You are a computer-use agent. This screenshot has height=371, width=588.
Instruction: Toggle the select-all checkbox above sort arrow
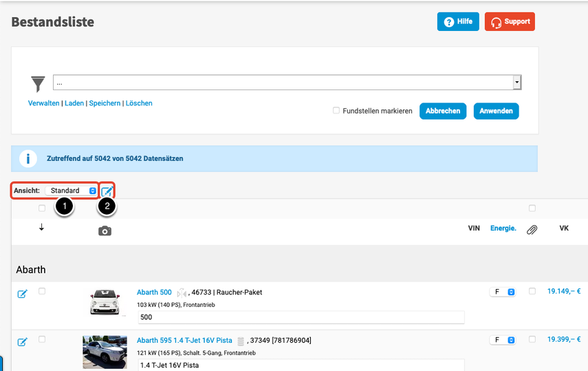(x=42, y=209)
